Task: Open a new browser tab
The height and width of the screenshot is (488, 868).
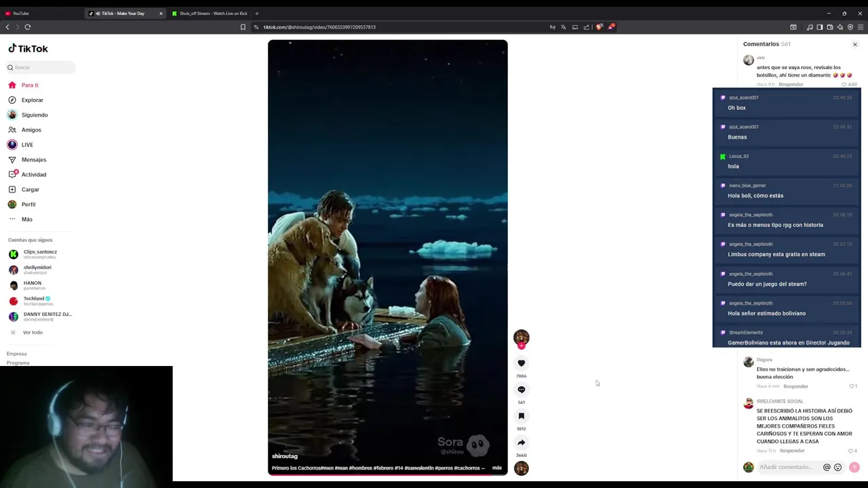Action: [256, 14]
